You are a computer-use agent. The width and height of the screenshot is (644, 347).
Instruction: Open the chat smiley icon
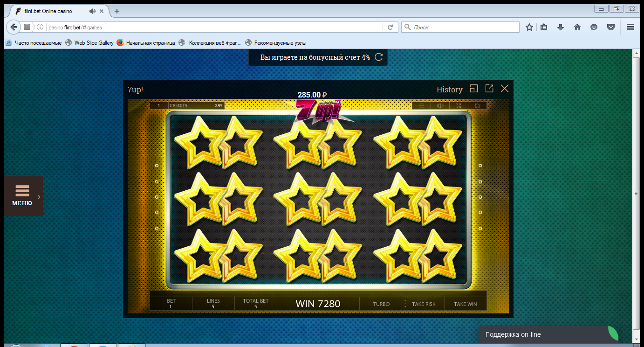[594, 27]
